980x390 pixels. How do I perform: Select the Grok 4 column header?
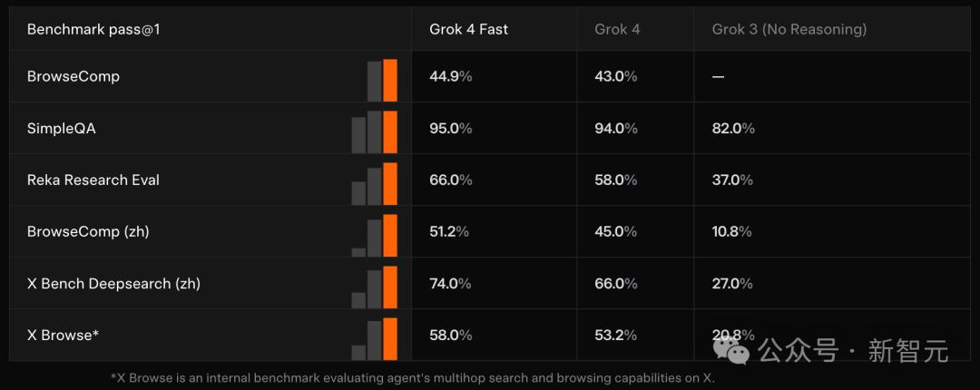click(x=618, y=29)
